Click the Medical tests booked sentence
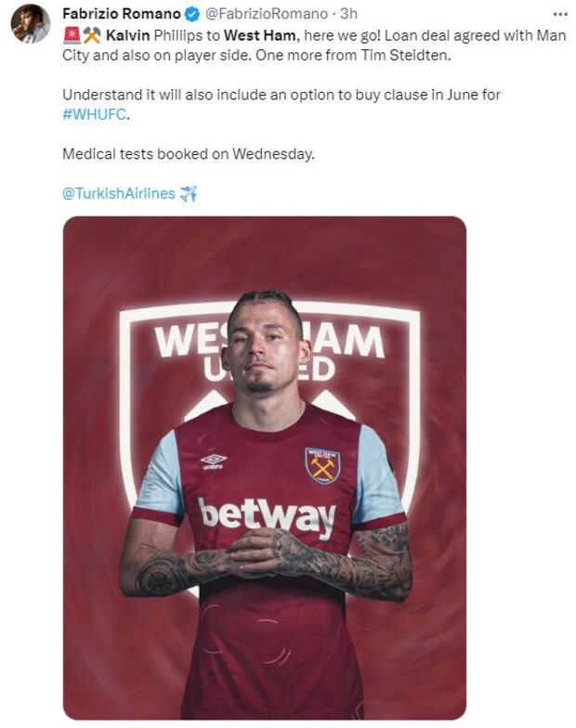 188,153
